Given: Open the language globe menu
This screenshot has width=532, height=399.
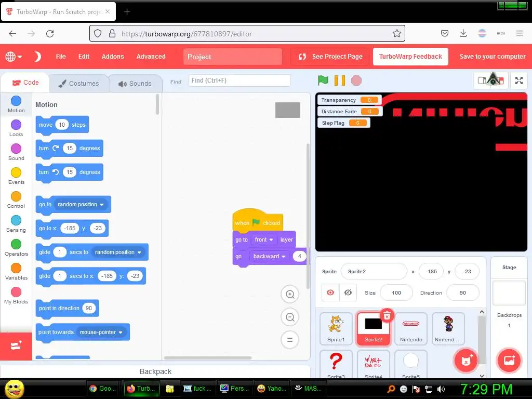Looking at the screenshot, I should [13, 57].
